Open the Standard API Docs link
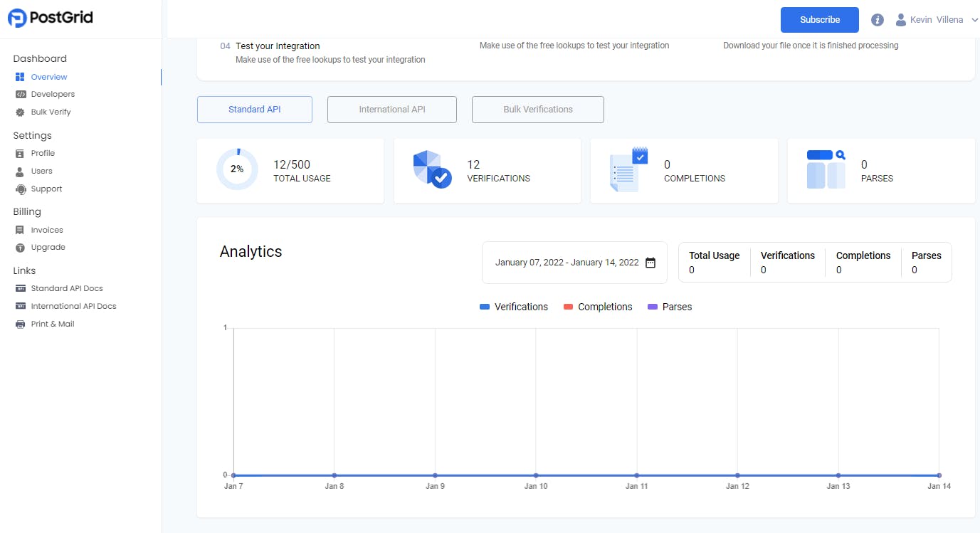Screen dimensions: 980x533 click(65, 287)
